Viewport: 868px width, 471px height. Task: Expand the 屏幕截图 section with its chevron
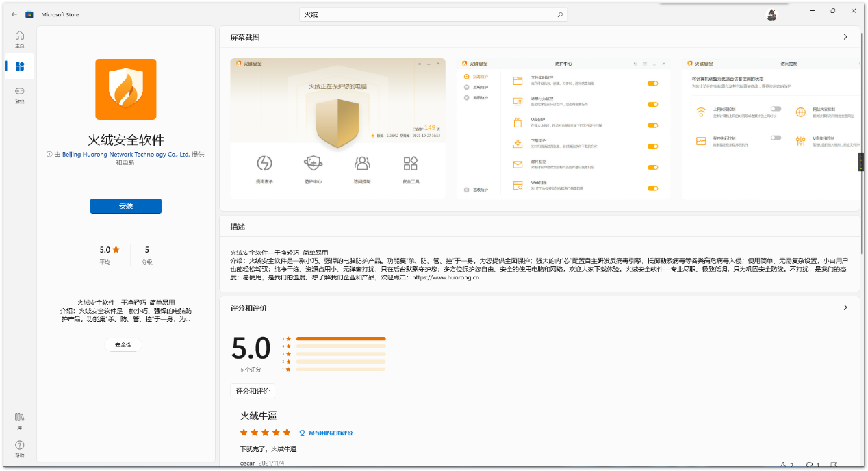(x=845, y=37)
